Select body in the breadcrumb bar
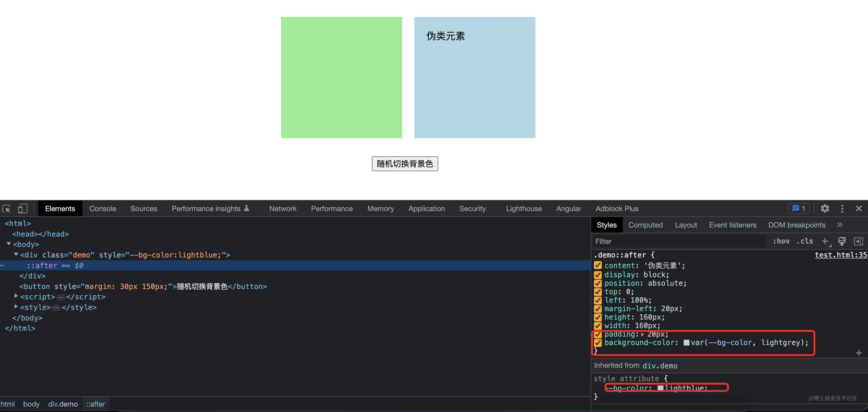868x412 pixels. click(31, 404)
